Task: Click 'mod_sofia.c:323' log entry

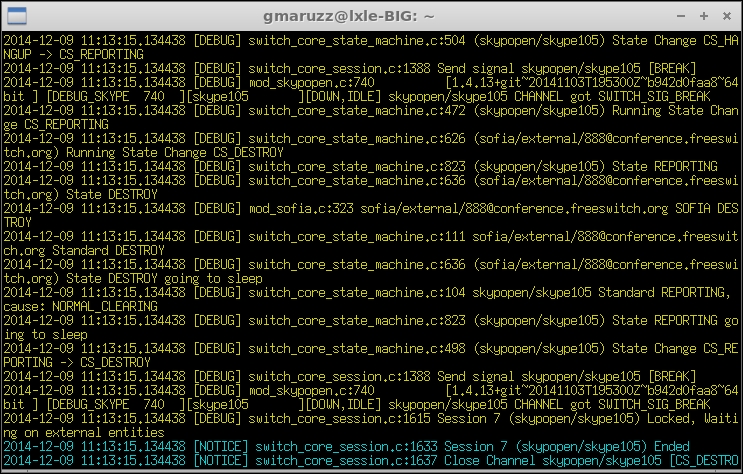Action: (x=301, y=209)
